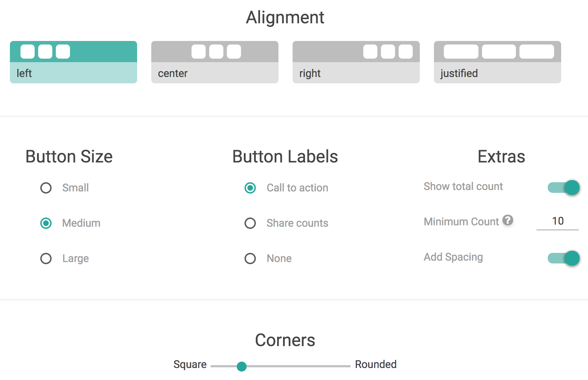The image size is (588, 380).
Task: Choose None for button labels
Action: (x=250, y=259)
